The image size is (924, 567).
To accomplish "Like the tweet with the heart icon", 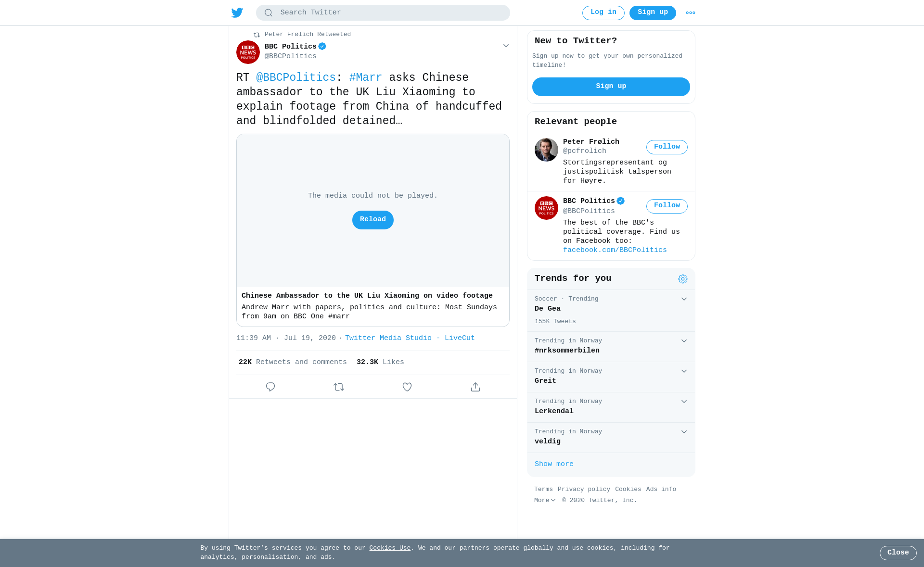I will (x=407, y=387).
